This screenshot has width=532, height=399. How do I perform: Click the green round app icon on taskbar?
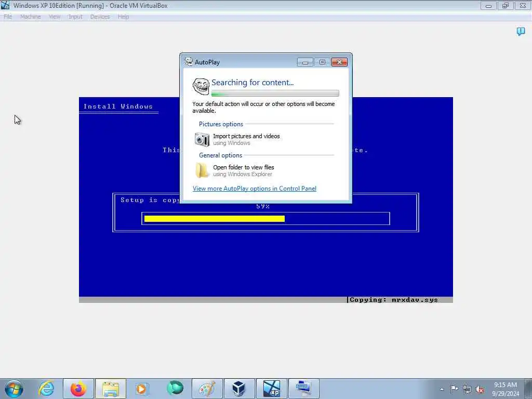[175, 388]
